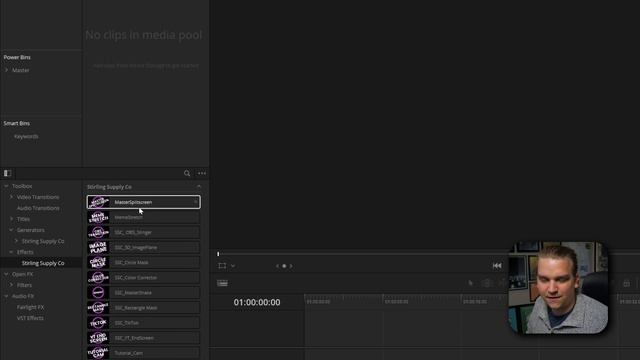Click the center dot between viewer arrows
Viewport: 640px width, 360px height.
[284, 266]
